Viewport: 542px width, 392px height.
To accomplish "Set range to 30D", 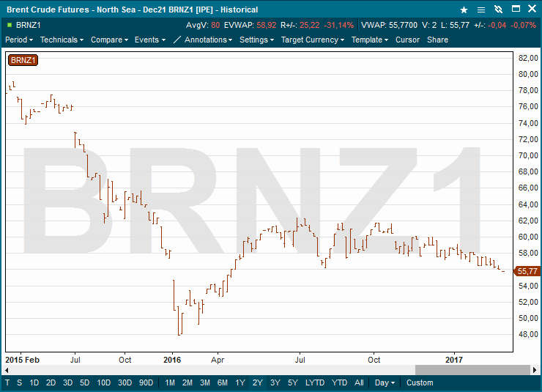I will click(x=125, y=382).
